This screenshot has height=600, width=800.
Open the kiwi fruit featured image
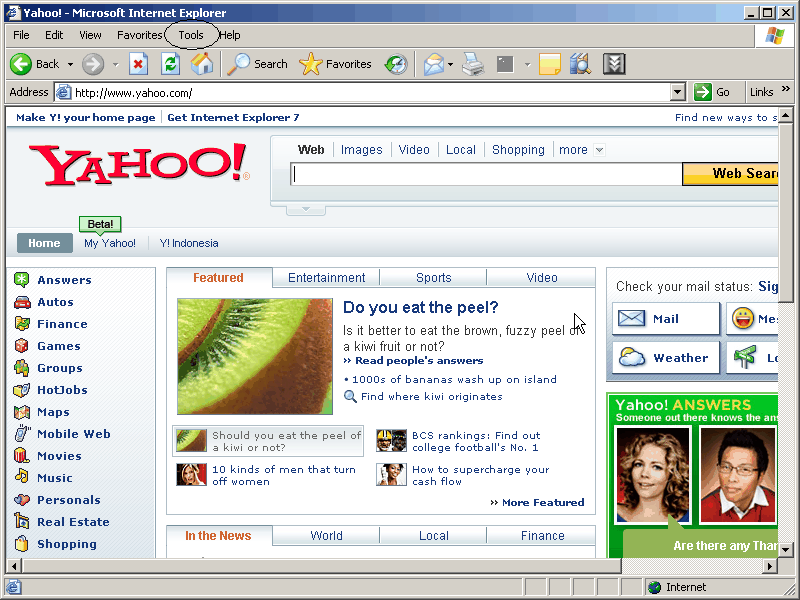click(255, 357)
